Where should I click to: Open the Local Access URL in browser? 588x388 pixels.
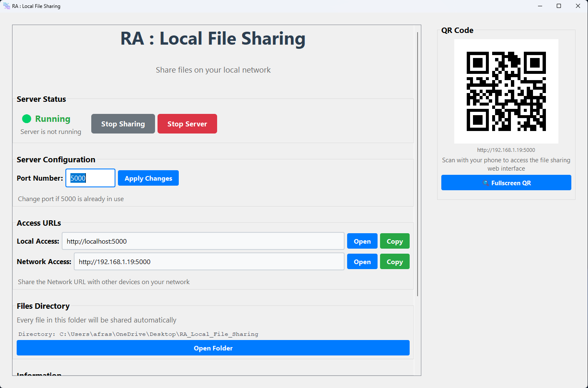coord(362,241)
